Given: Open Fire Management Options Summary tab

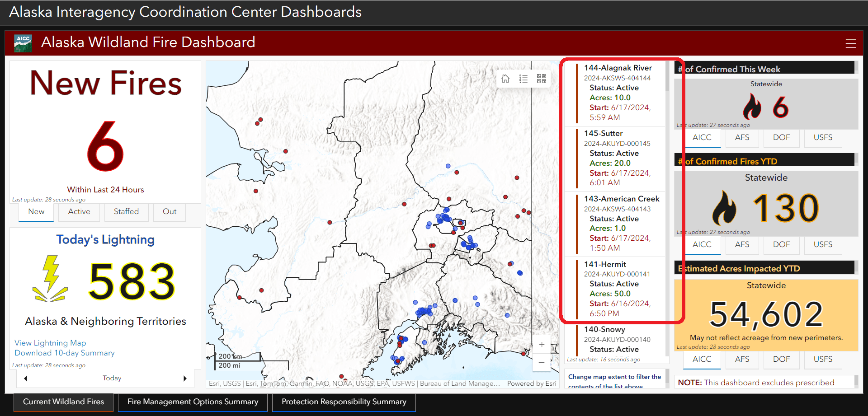Looking at the screenshot, I should [x=193, y=402].
